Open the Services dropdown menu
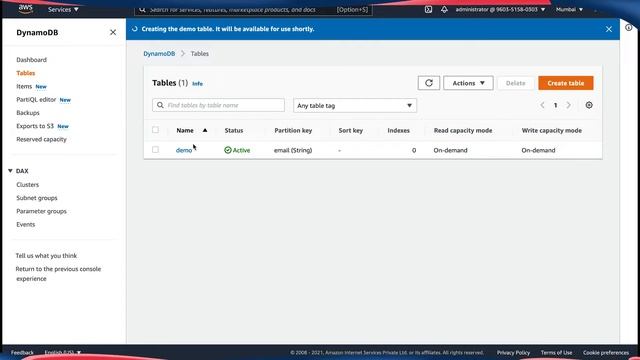The width and height of the screenshot is (640, 360). click(63, 9)
